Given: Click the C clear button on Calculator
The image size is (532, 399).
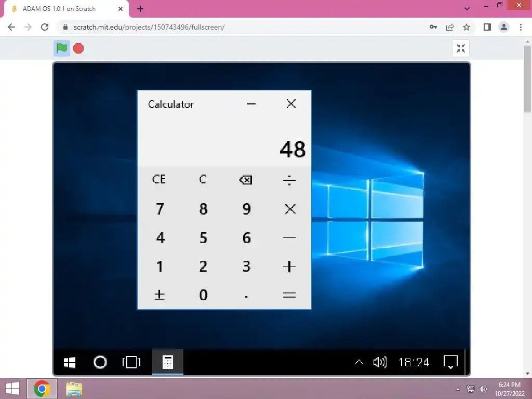Looking at the screenshot, I should [x=203, y=179].
